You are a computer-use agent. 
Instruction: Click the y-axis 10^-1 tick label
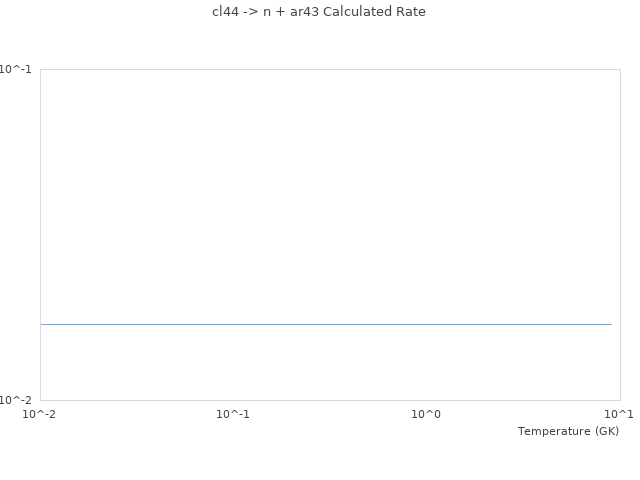coord(16,69)
